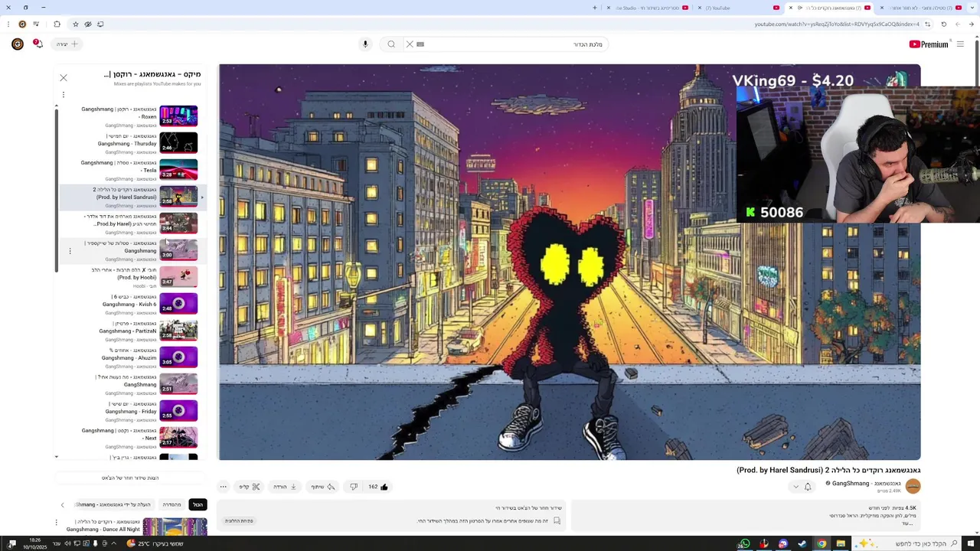Viewport: 980px width, 551px height.
Task: Open File Explorer from the taskbar
Action: point(841,544)
